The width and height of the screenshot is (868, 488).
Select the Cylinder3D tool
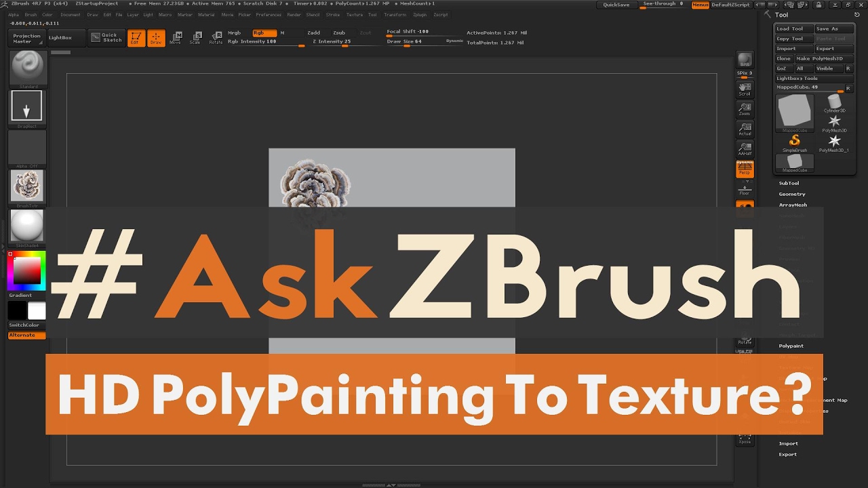(835, 103)
